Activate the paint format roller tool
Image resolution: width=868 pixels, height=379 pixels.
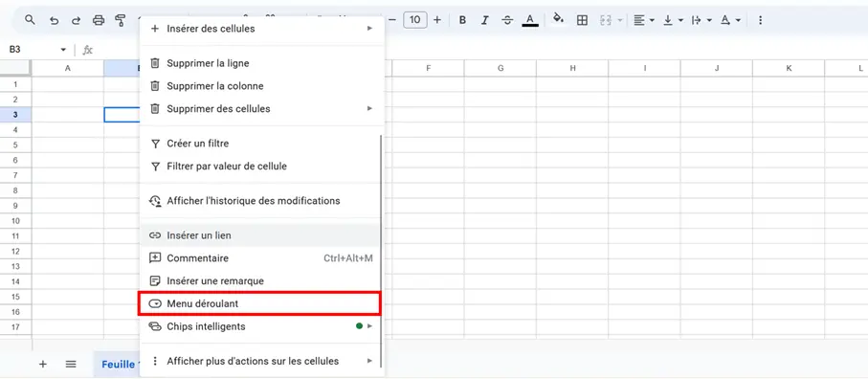(121, 20)
